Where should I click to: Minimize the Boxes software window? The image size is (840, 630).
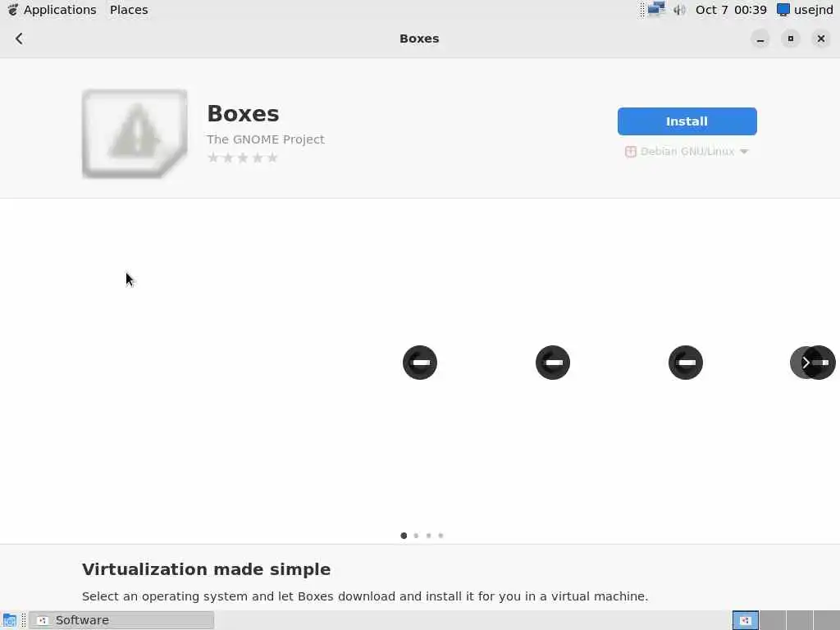point(760,39)
